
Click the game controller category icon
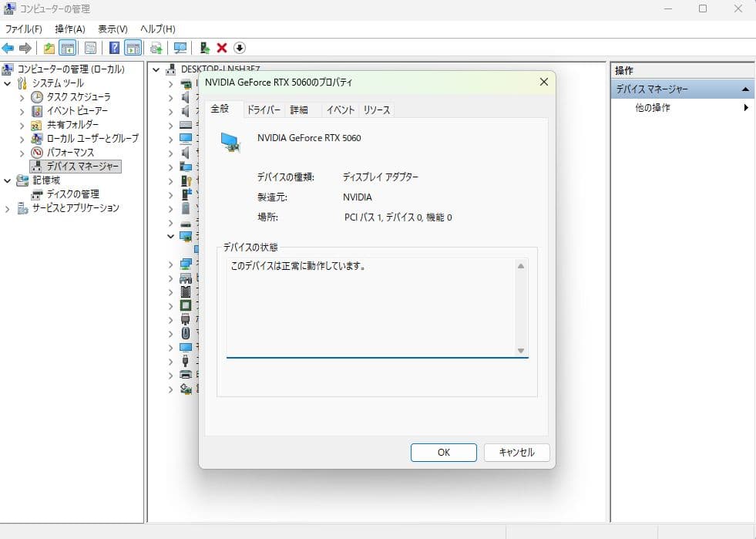click(x=186, y=278)
